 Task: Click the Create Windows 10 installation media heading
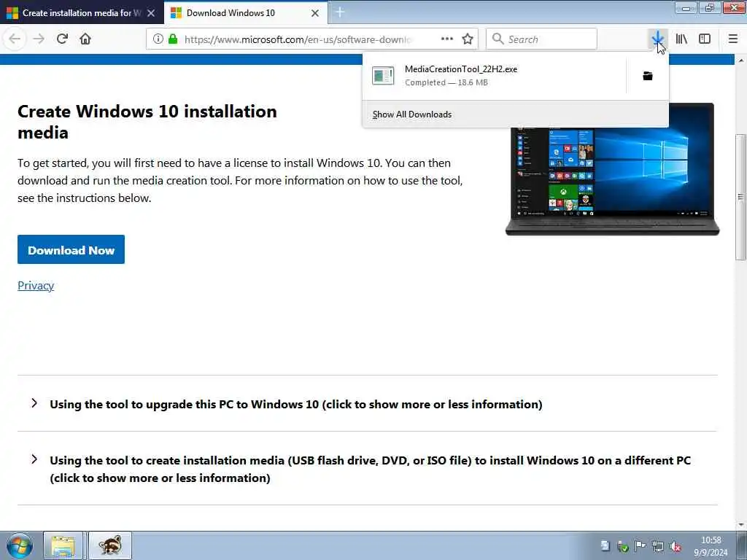[147, 122]
